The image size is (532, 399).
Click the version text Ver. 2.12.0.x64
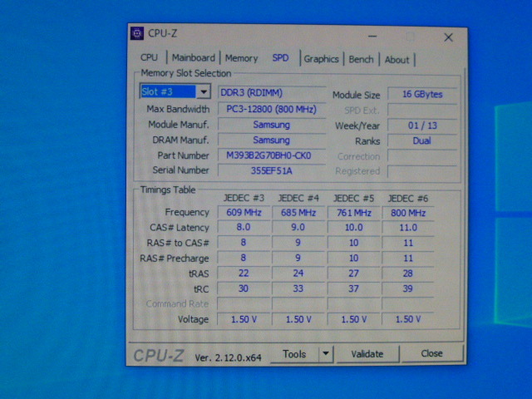pos(228,357)
